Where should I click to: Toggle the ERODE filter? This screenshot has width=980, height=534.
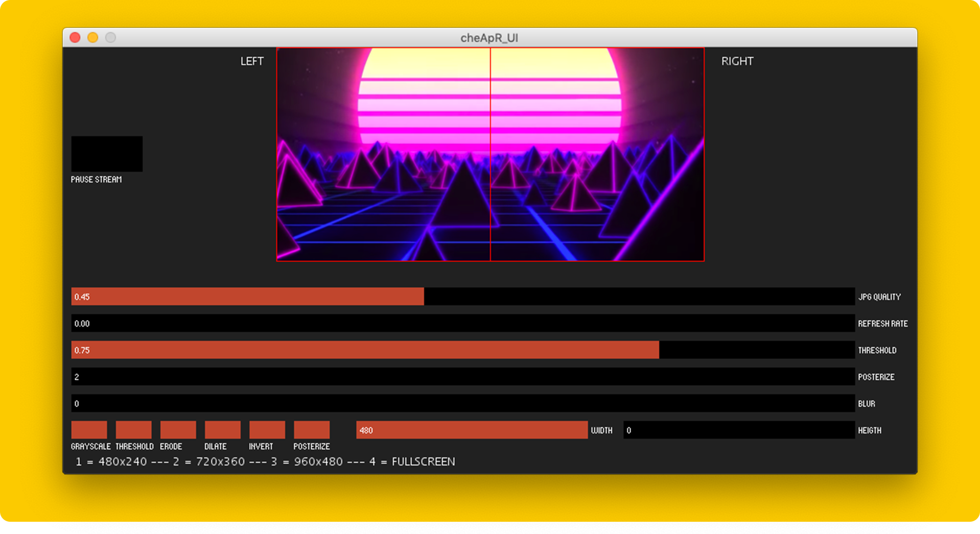click(177, 429)
